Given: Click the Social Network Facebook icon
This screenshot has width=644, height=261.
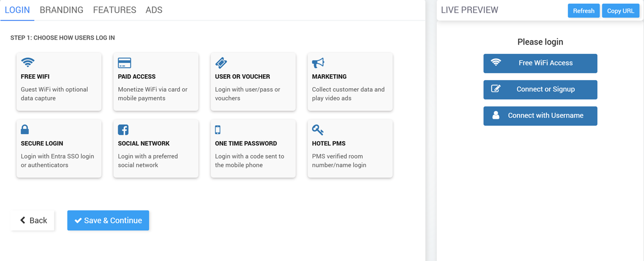Looking at the screenshot, I should pos(123,130).
